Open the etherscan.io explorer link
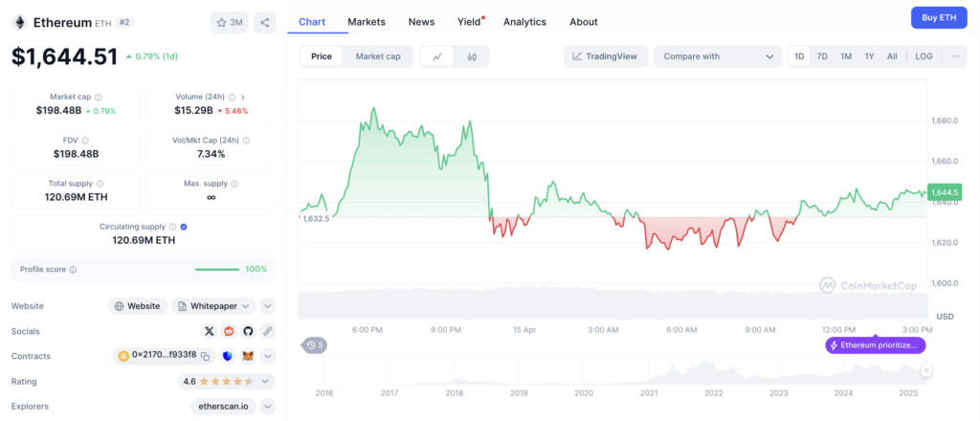 (x=223, y=406)
